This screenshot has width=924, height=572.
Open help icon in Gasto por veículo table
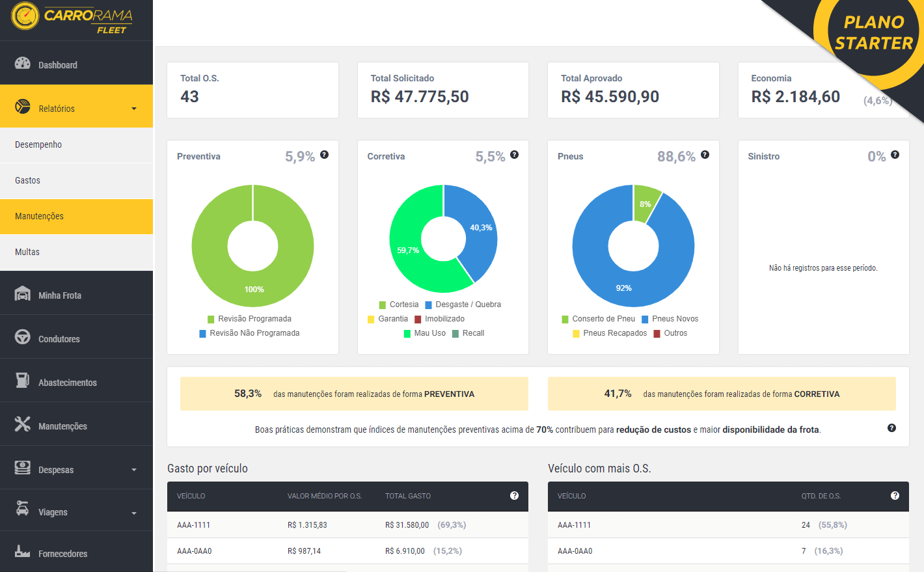(x=514, y=496)
